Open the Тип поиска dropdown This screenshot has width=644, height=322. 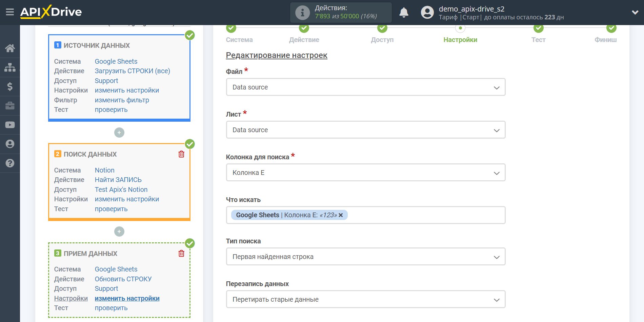(x=366, y=257)
